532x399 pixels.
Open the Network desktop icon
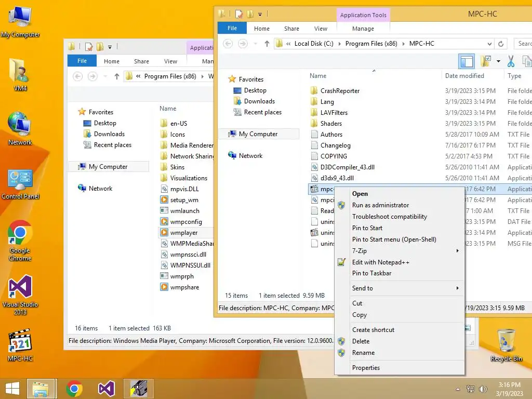(20, 128)
